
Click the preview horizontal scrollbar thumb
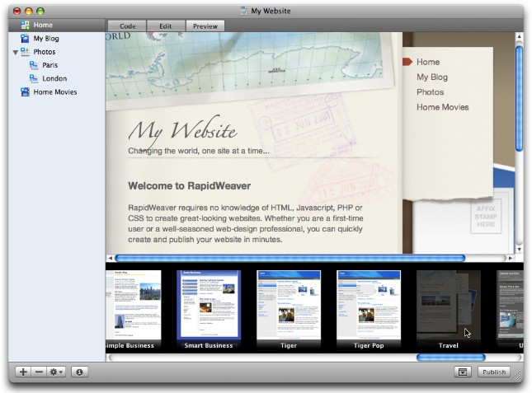click(x=290, y=258)
